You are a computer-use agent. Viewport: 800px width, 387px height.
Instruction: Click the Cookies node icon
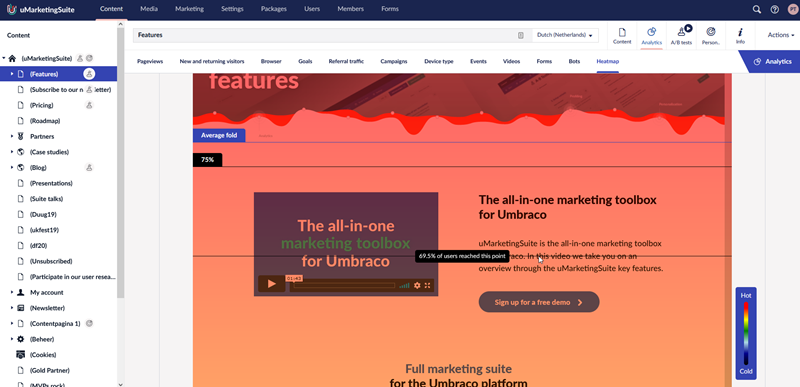pos(21,355)
